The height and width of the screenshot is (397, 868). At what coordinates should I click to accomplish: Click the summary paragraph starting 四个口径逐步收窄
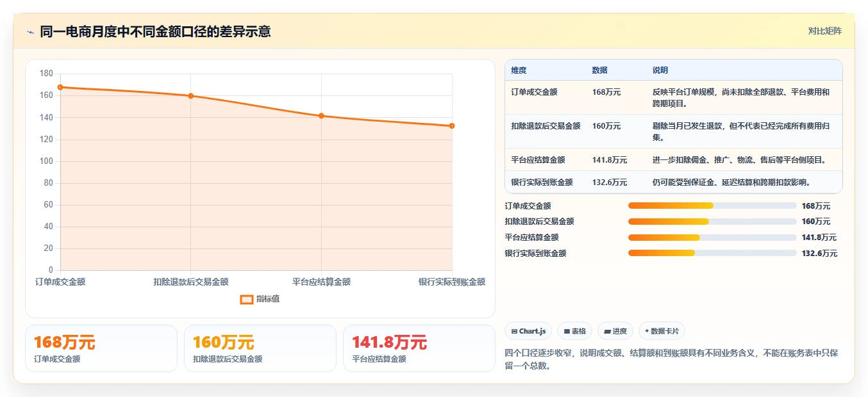tap(672, 360)
